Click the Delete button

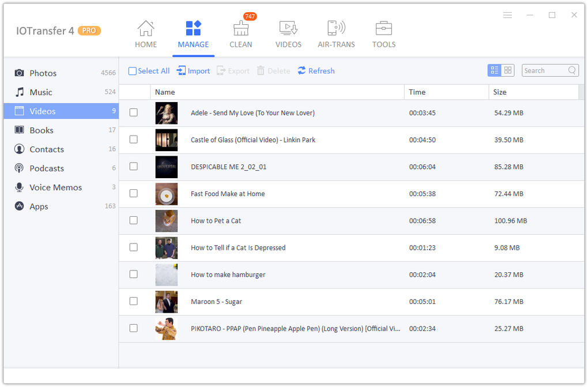[x=273, y=71]
